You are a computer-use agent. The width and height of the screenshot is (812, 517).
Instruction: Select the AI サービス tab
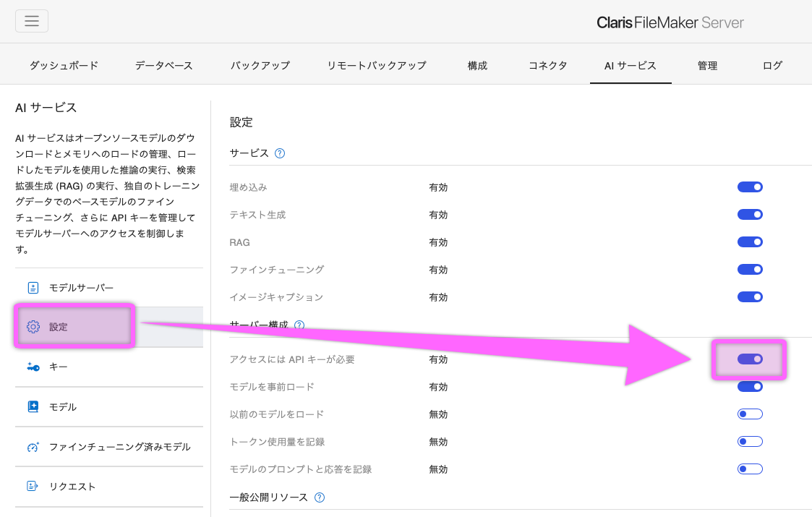[631, 65]
